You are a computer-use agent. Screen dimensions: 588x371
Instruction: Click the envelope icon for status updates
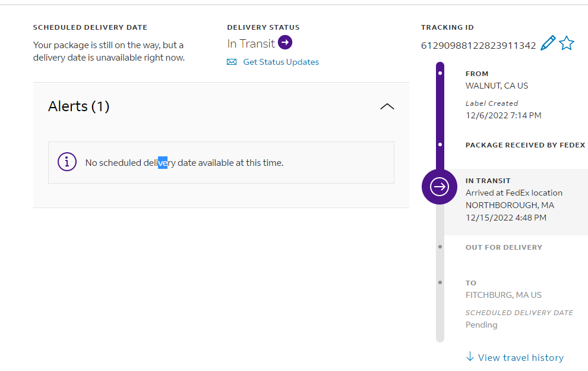click(232, 62)
